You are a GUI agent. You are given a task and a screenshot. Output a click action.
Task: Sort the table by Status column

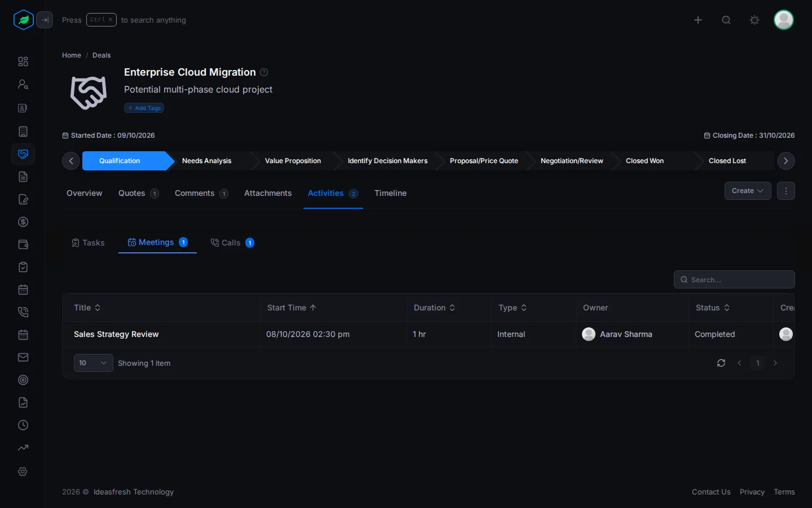click(x=713, y=308)
